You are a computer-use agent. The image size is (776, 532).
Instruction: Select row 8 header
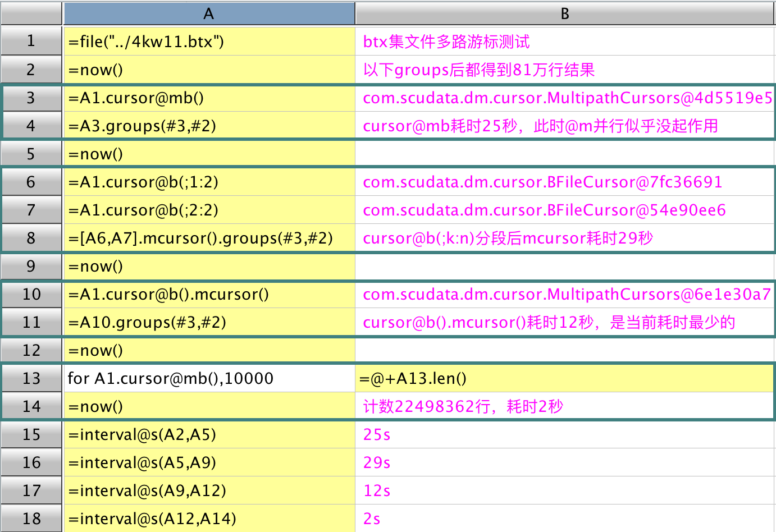point(31,237)
